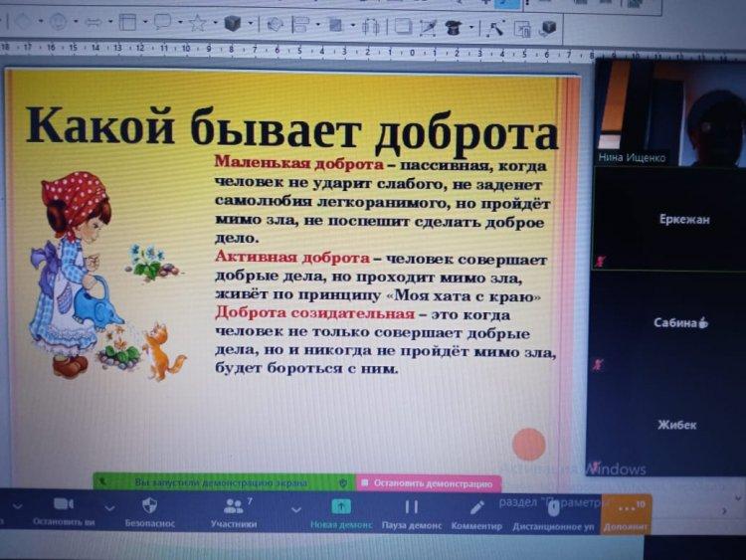Select the Basic Shapes diamond tool
This screenshot has width=746, height=560.
coord(23,22)
